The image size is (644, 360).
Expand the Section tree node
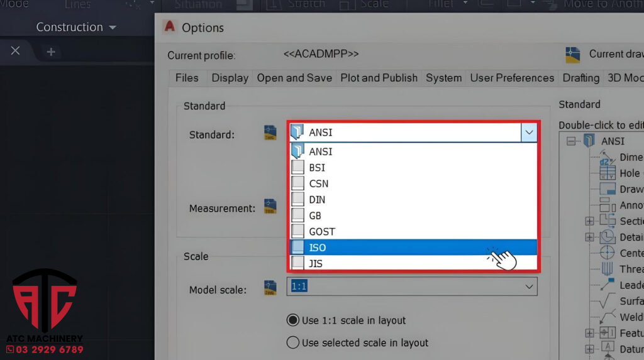point(589,221)
